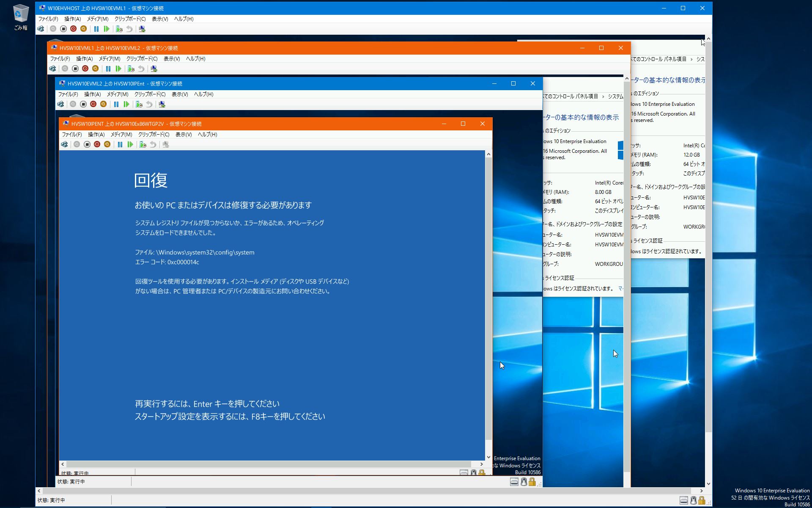Click enhanced session icon in HVSW10EVML2 toolbar
Screen dimensions: 812x508
pyautogui.click(x=154, y=69)
